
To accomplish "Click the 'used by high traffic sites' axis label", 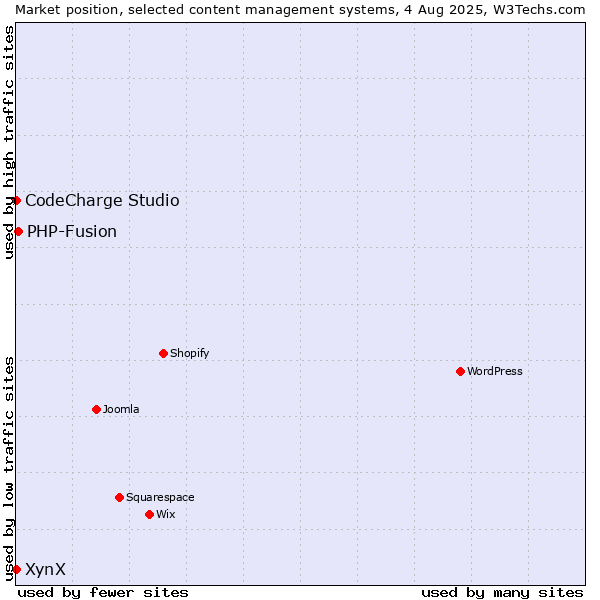I will 8,142.
